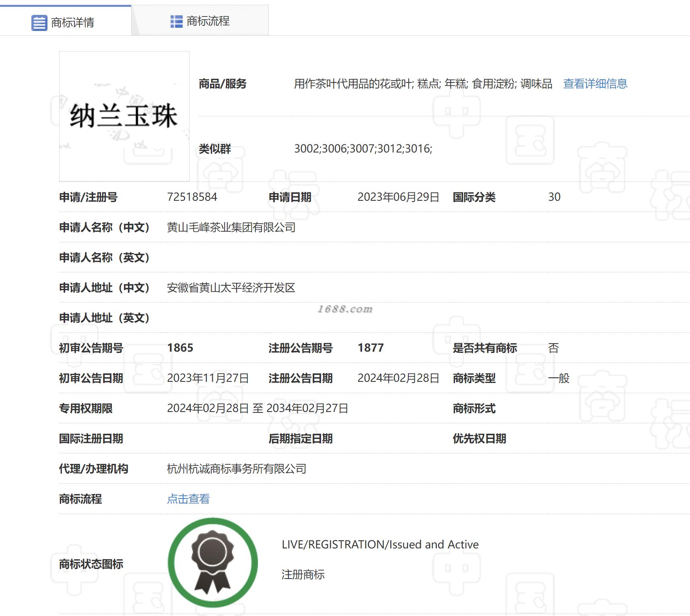Click the similar group codes 3002;3006;3007;3012;3016;
690x616 pixels.
(363, 148)
